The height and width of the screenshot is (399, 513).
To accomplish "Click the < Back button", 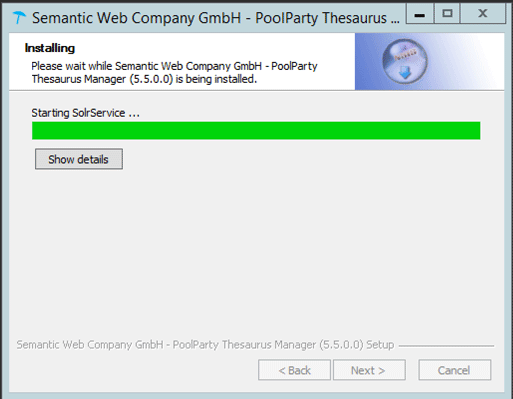I will [294, 370].
